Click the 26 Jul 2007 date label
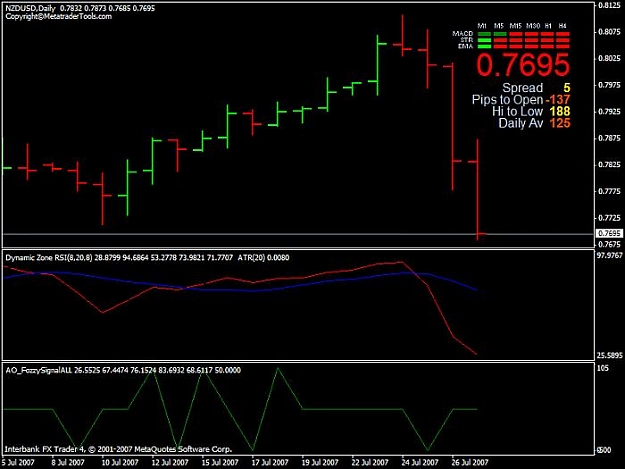 tap(470, 463)
